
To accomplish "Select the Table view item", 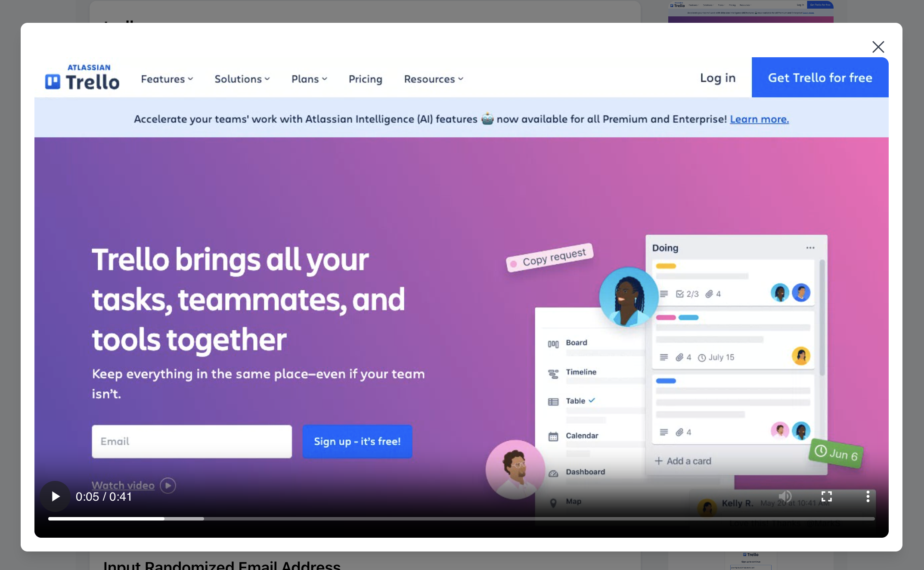I will point(575,401).
